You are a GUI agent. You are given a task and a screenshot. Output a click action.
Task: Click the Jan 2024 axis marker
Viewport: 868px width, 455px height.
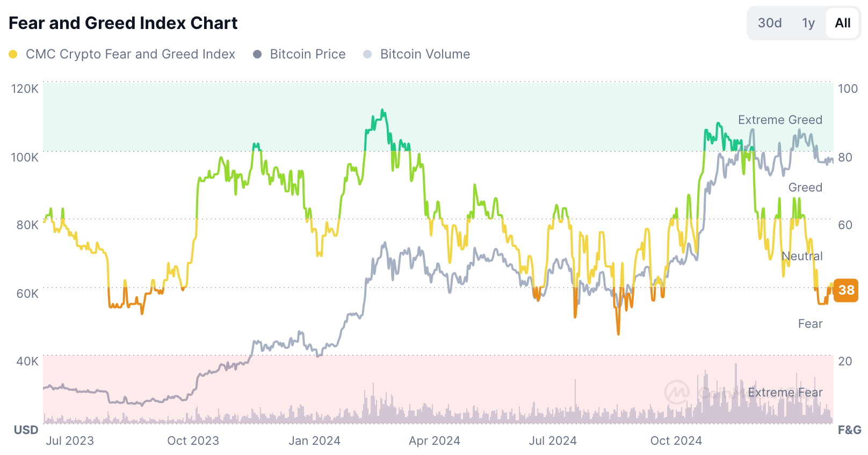pos(314,441)
